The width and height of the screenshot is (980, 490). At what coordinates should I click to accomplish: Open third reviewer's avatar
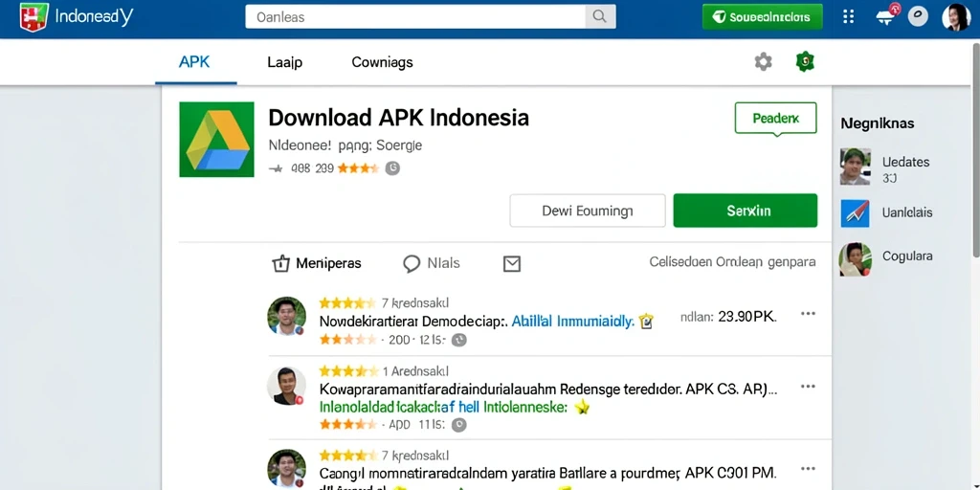tap(286, 468)
